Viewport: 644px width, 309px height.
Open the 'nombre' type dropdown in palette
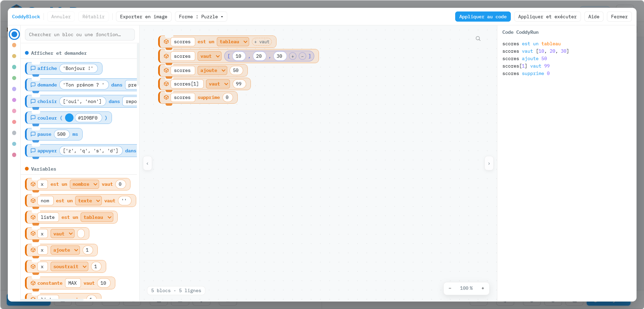[x=84, y=184]
